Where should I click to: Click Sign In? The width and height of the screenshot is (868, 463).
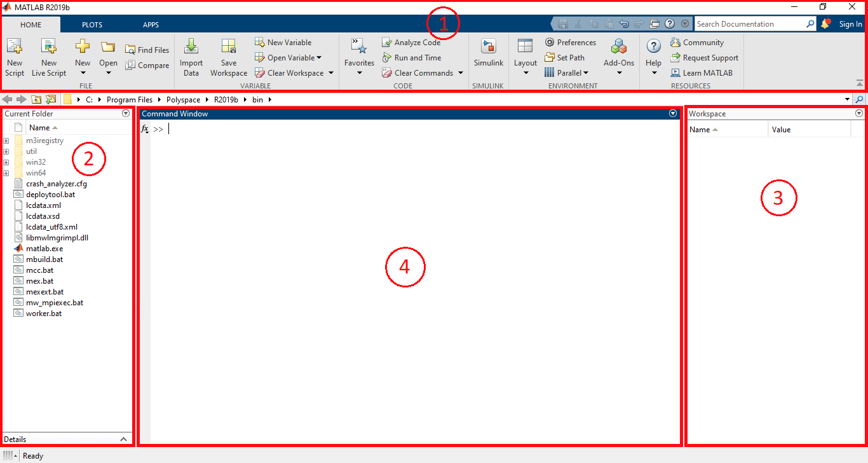[850, 24]
